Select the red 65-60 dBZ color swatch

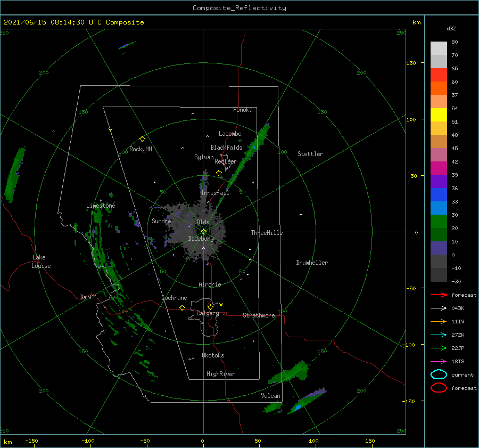[439, 75]
